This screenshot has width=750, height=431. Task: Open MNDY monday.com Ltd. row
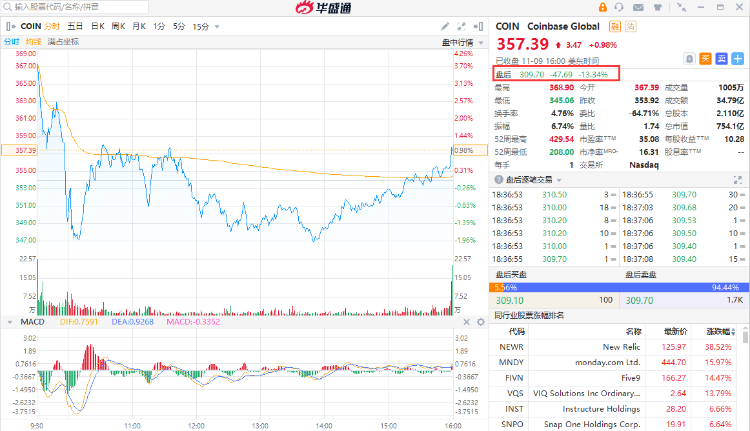617,362
